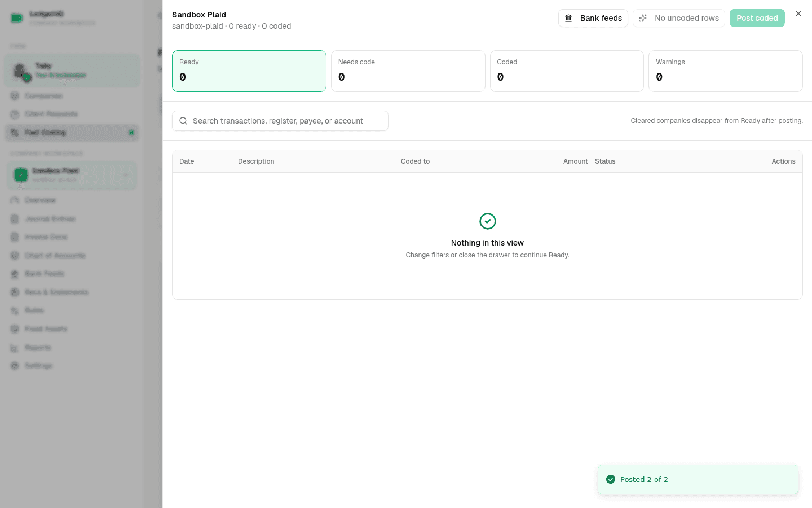The image size is (812, 508).
Task: Click the Cleared companies disappear note
Action: 717,121
